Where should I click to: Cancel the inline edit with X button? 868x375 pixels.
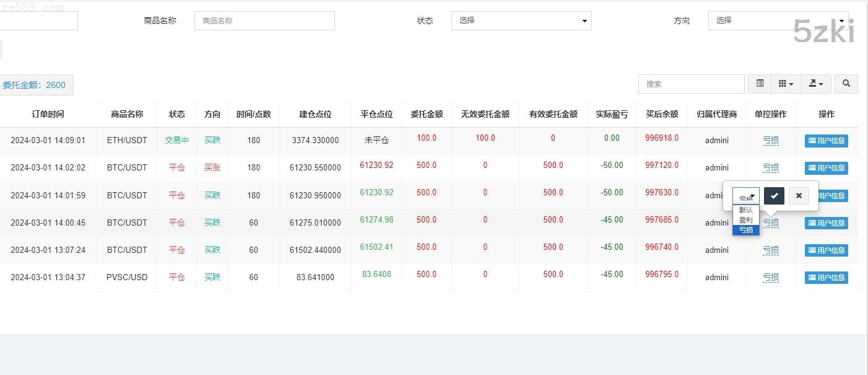point(799,196)
